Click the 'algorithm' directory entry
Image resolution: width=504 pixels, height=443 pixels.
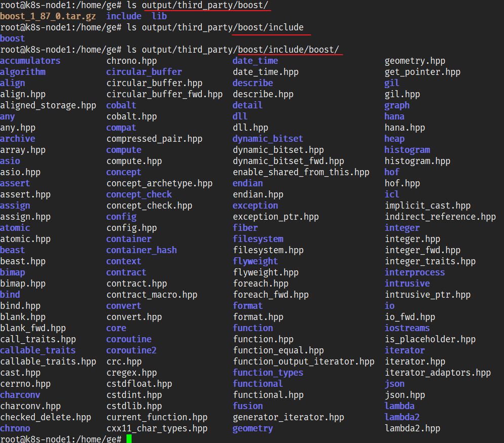point(23,72)
